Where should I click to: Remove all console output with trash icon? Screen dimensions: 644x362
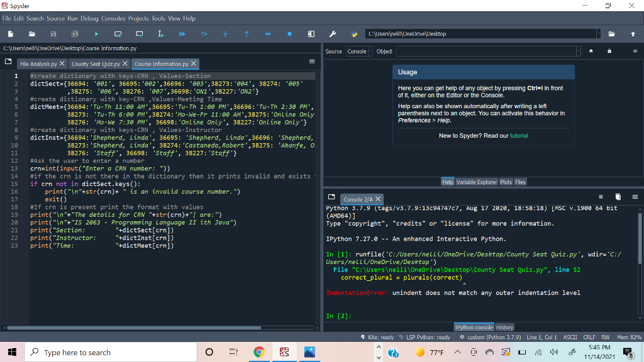click(618, 197)
